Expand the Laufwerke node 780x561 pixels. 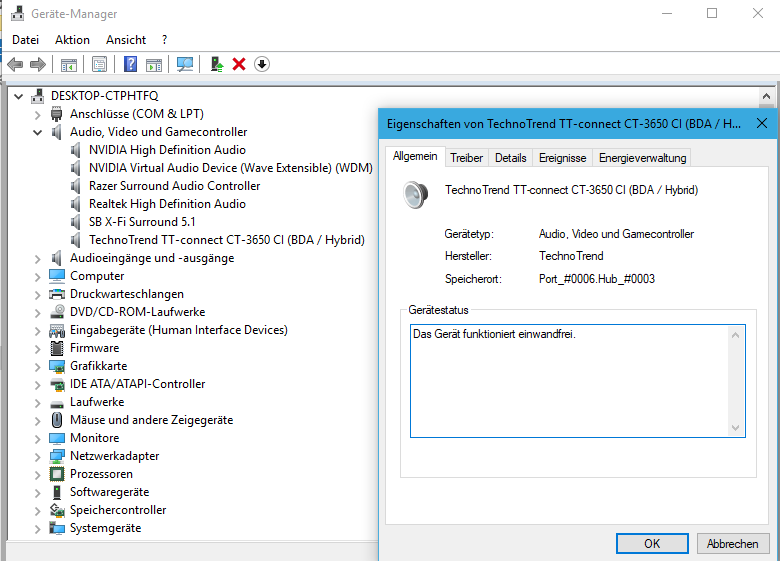click(37, 402)
